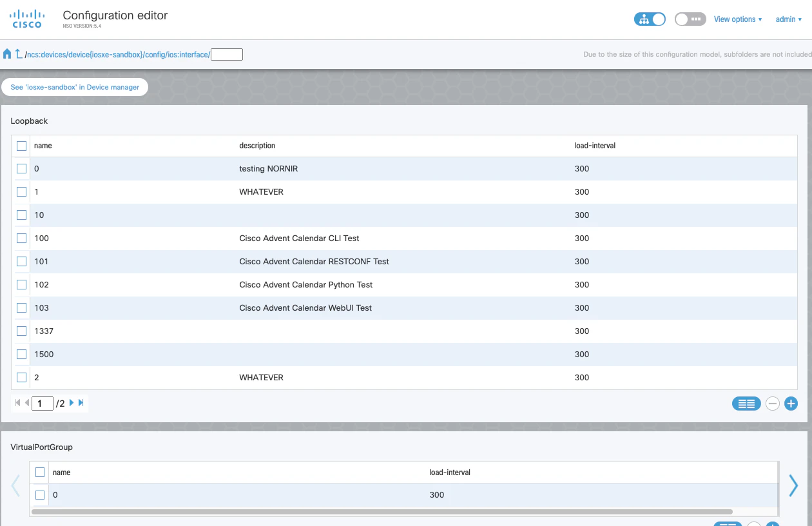Click the Cisco logo
The height and width of the screenshot is (526, 812).
pos(27,19)
